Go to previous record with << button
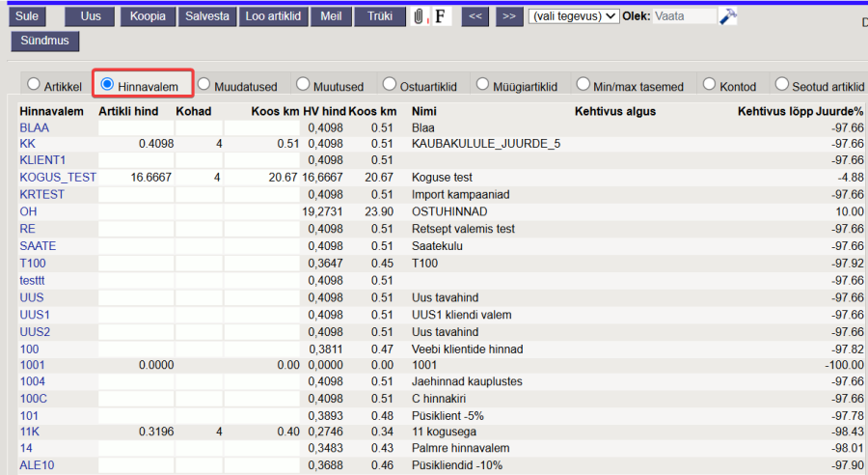Image resolution: width=868 pixels, height=475 pixels. tap(475, 16)
